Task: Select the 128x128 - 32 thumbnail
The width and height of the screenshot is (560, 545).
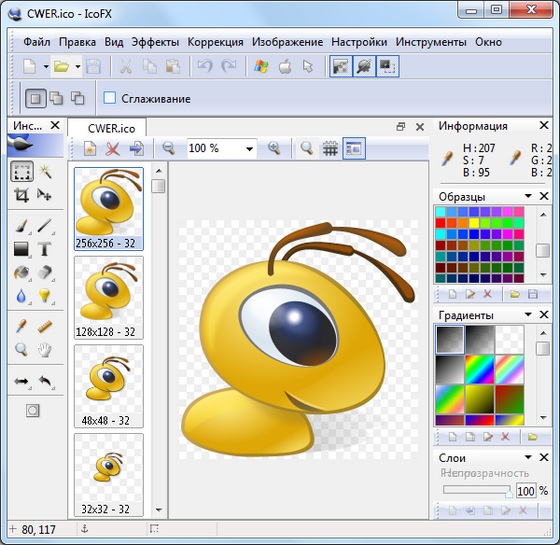Action: (109, 297)
